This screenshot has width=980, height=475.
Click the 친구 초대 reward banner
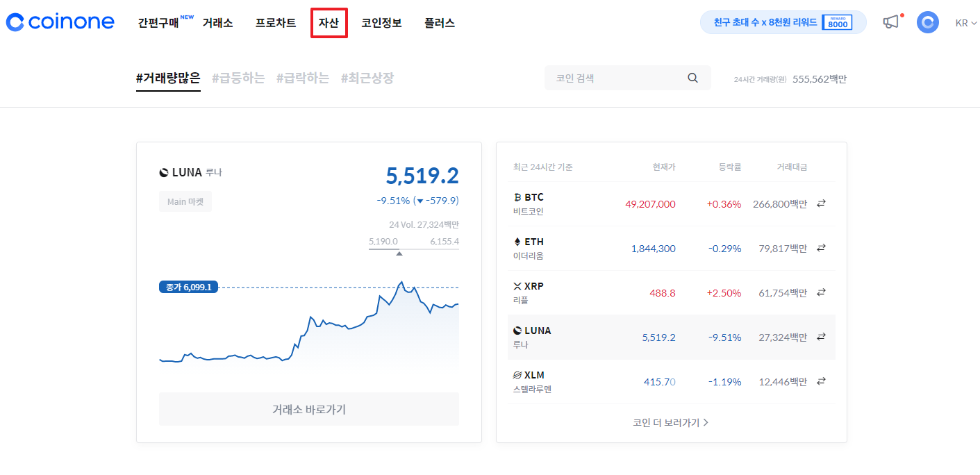(x=783, y=22)
